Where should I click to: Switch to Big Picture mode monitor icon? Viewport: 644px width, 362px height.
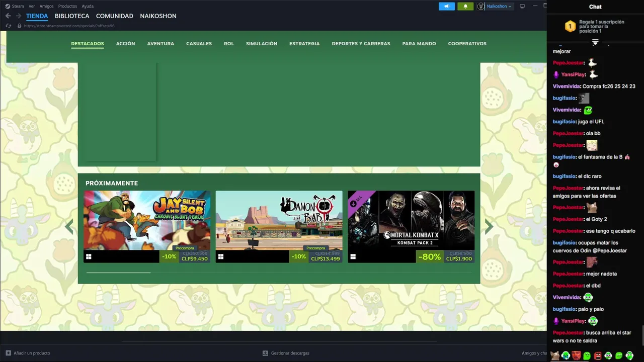pyautogui.click(x=522, y=6)
